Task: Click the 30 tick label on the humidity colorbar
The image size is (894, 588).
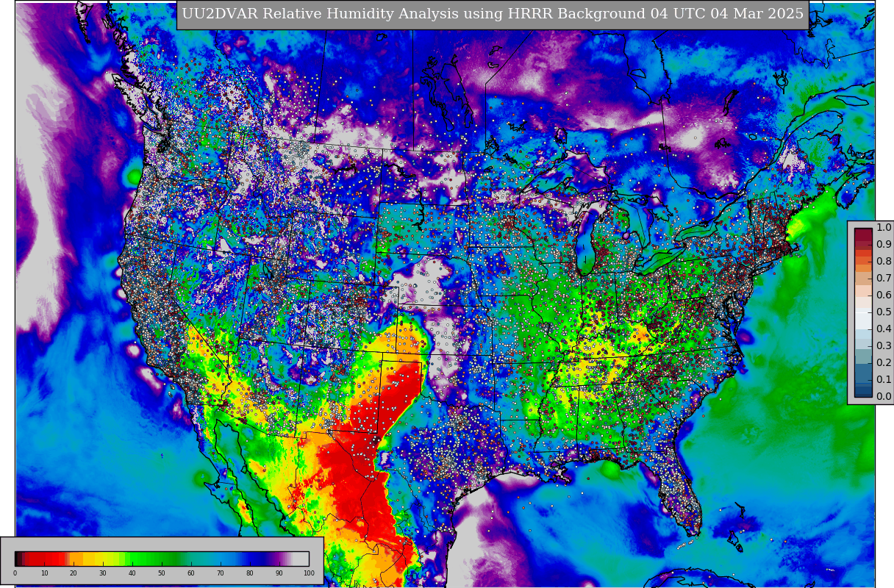Action: [103, 573]
